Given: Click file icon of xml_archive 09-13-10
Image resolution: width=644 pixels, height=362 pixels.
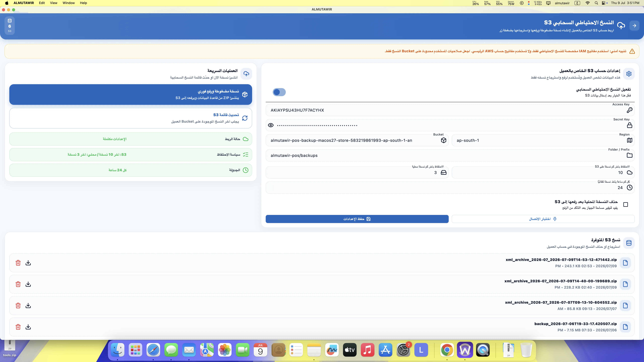Looking at the screenshot, I should 625,306.
